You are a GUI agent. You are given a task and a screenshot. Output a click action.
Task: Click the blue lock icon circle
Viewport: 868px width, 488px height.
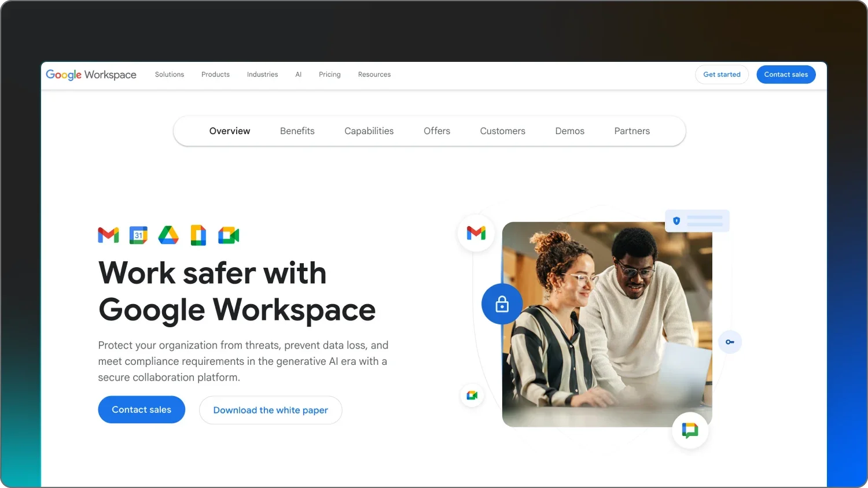click(x=502, y=304)
